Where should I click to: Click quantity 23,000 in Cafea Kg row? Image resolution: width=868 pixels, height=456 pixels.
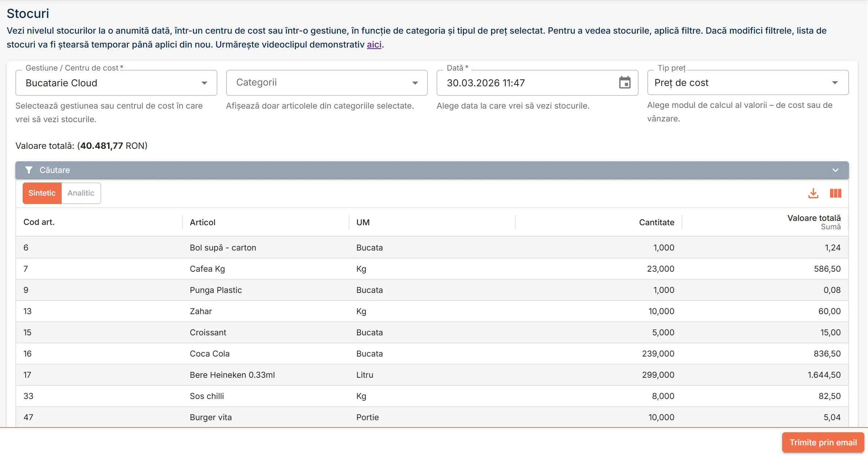[x=660, y=269]
